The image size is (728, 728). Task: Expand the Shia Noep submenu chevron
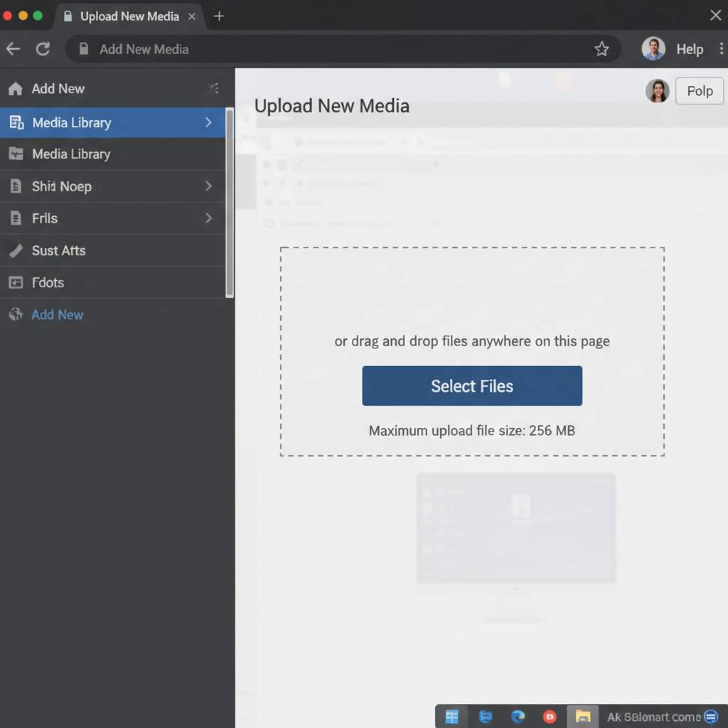pyautogui.click(x=208, y=186)
